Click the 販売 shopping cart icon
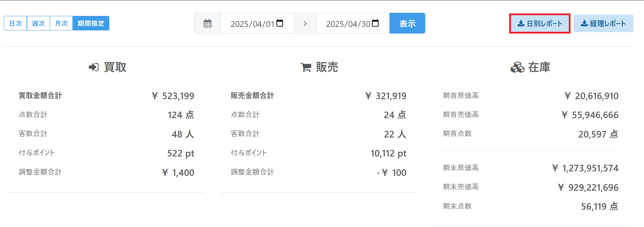The height and width of the screenshot is (227, 644). click(x=306, y=67)
